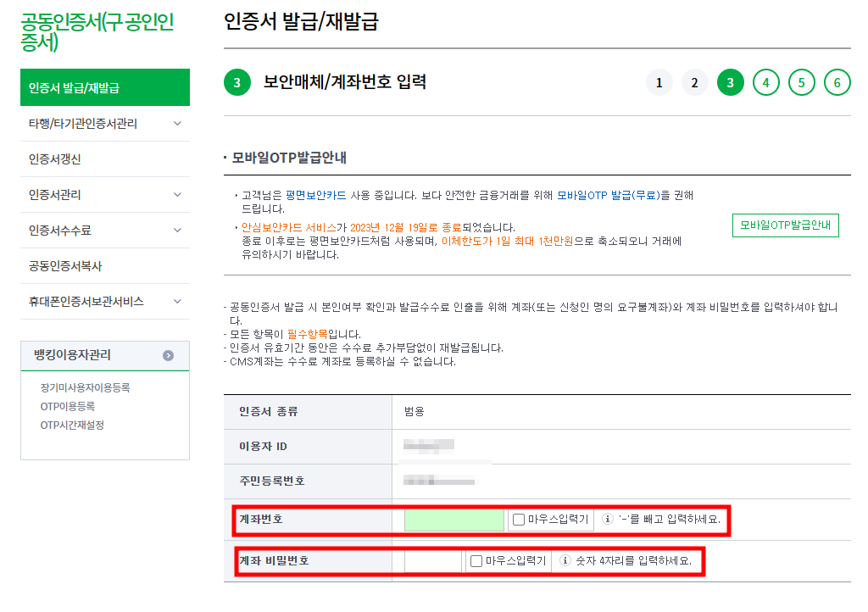Click 모바일OTP발급안내 button

[785, 225]
